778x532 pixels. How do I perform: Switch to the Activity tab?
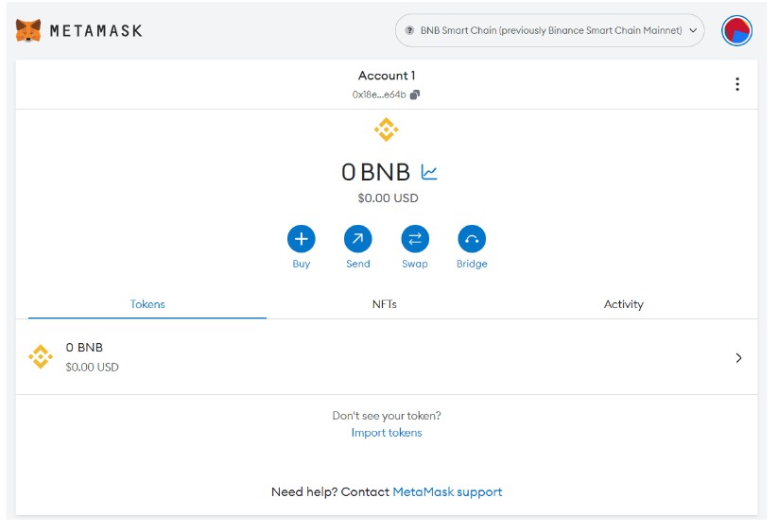coord(624,304)
